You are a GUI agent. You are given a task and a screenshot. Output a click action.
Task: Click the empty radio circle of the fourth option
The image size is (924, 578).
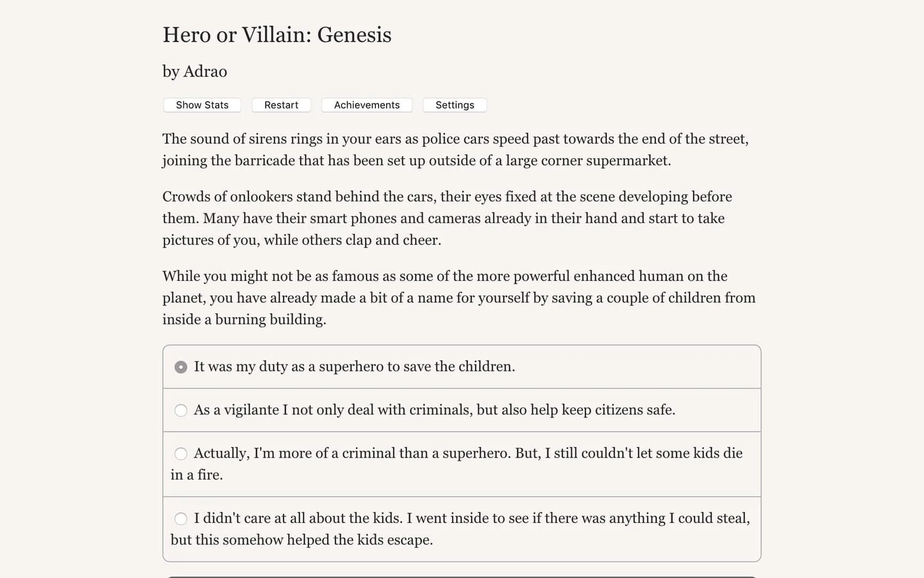[181, 519]
